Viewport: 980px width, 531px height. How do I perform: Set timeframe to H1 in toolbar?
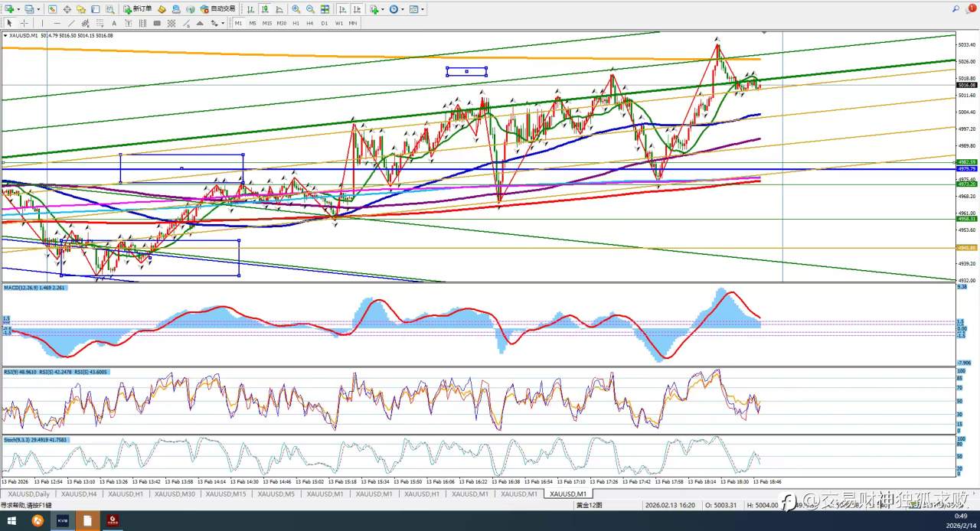pyautogui.click(x=296, y=23)
